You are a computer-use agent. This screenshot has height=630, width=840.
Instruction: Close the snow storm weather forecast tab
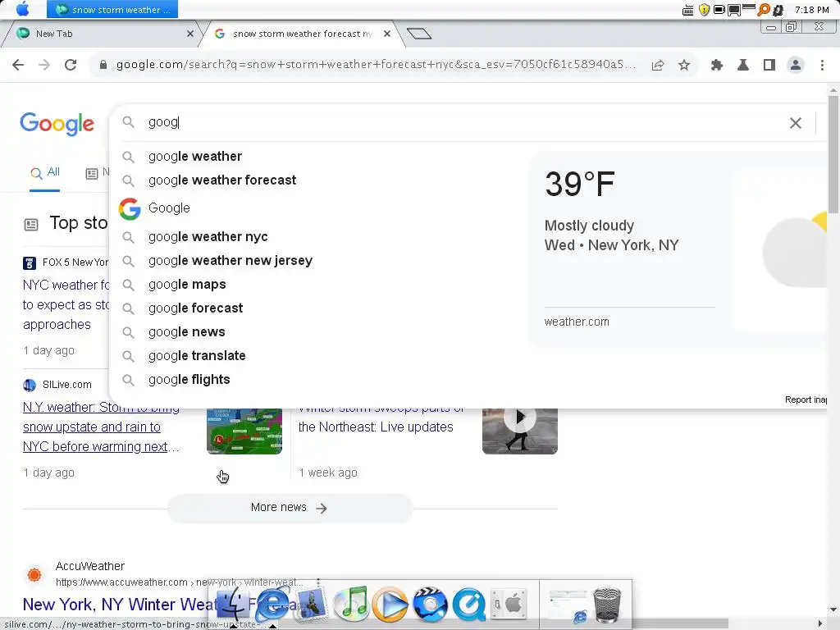(387, 34)
